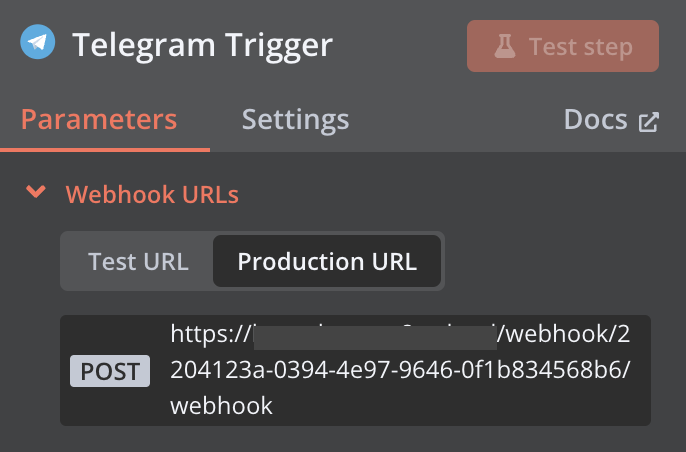Screen dimensions: 686x452
Task: Select the Test URL option
Action: click(x=138, y=262)
